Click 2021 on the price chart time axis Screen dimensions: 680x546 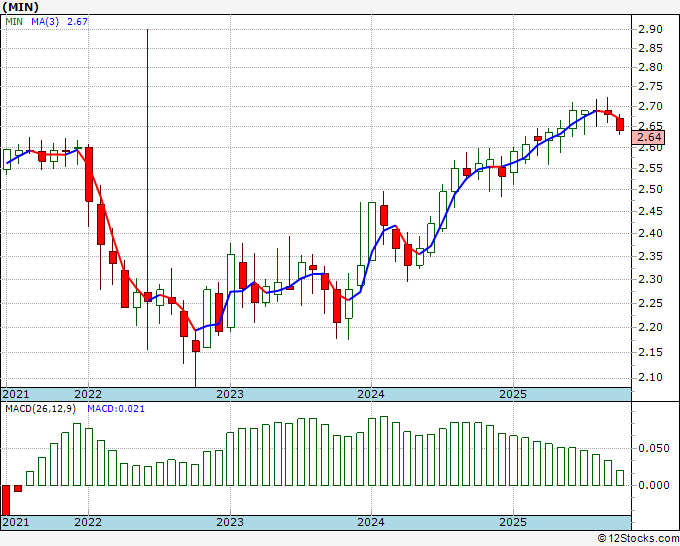[x=16, y=394]
